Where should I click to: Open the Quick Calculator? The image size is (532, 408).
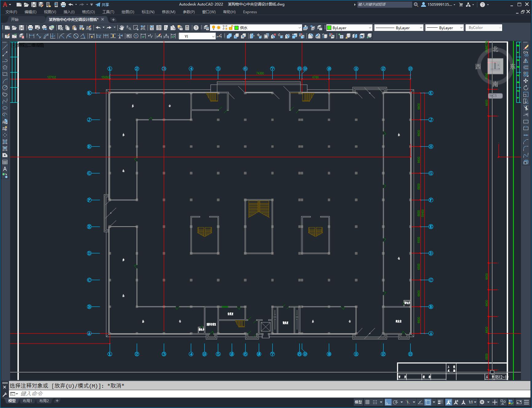click(187, 28)
